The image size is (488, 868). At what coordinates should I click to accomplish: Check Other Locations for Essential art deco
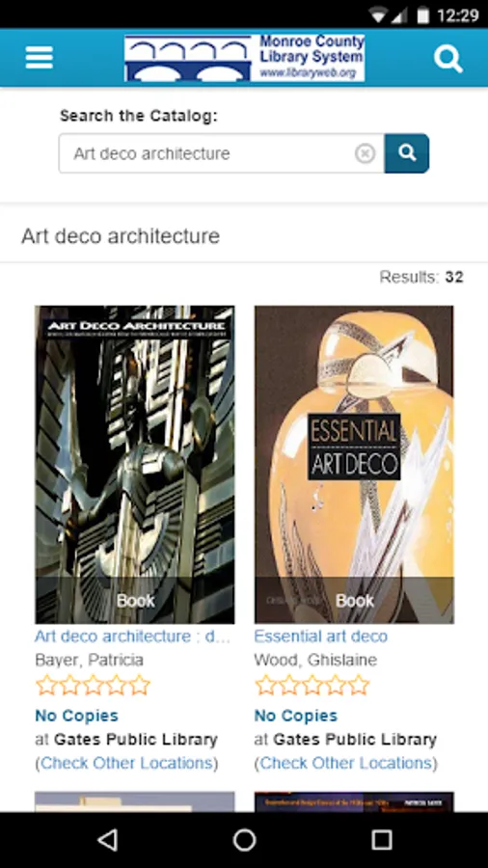pyautogui.click(x=346, y=763)
